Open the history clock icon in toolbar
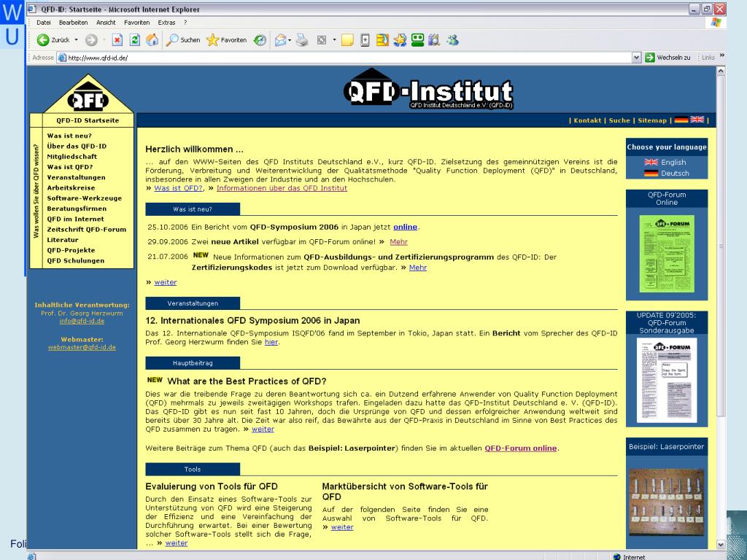This screenshot has height=560, width=747. pos(260,40)
